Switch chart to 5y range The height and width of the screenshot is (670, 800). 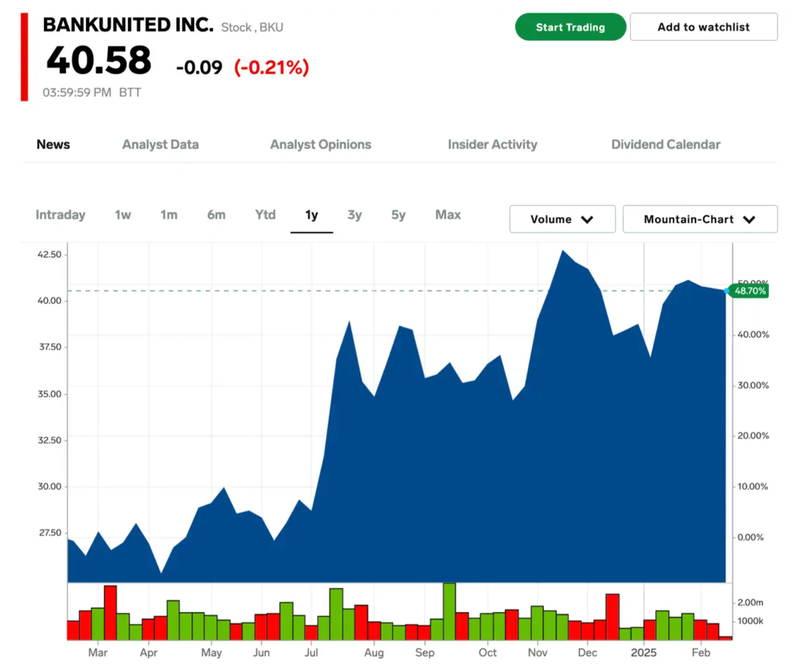(399, 215)
